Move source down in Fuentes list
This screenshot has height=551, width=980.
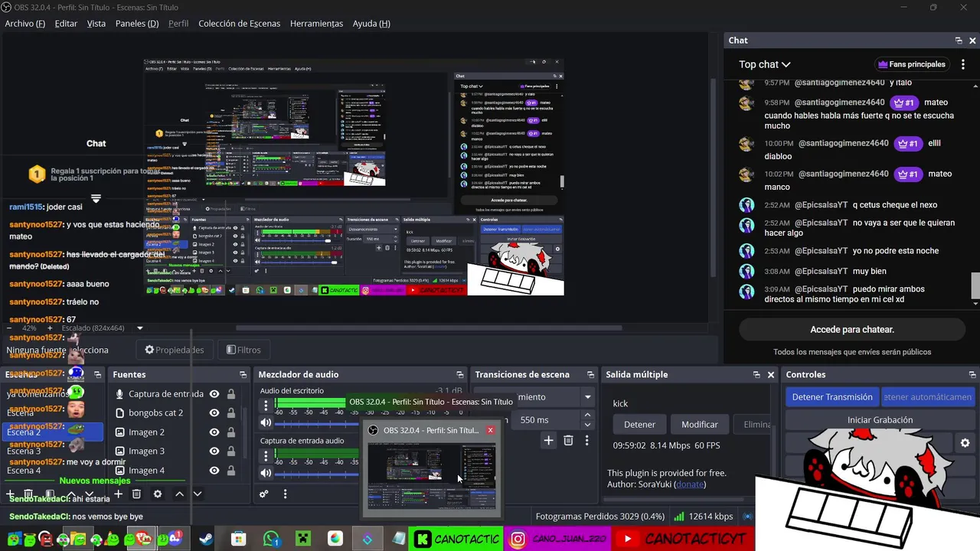pyautogui.click(x=197, y=494)
